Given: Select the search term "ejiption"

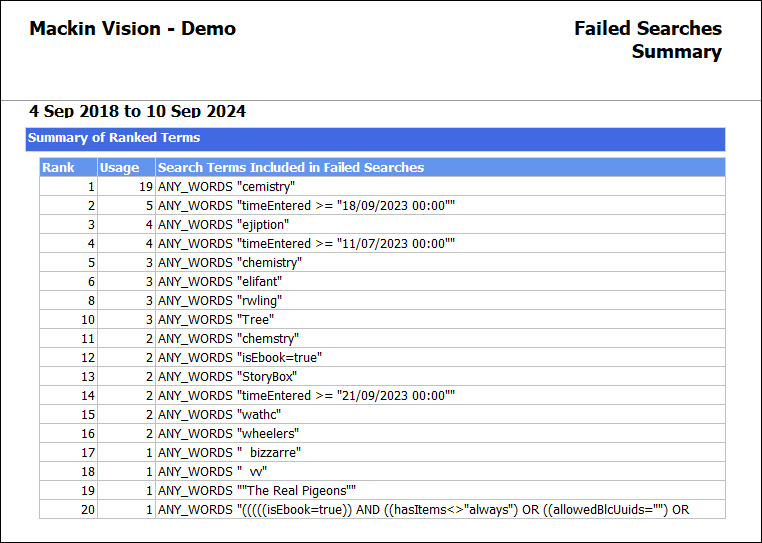Looking at the screenshot, I should tap(224, 225).
